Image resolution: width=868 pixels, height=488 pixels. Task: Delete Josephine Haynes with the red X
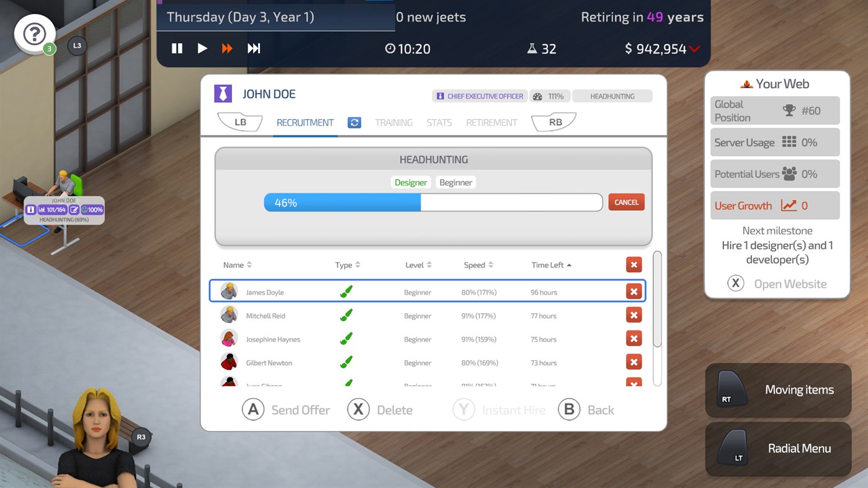633,339
